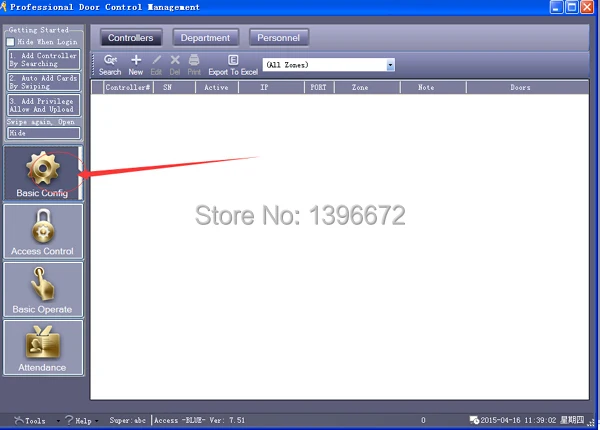Sort by SN column header
This screenshot has width=600, height=430.
pos(174,87)
